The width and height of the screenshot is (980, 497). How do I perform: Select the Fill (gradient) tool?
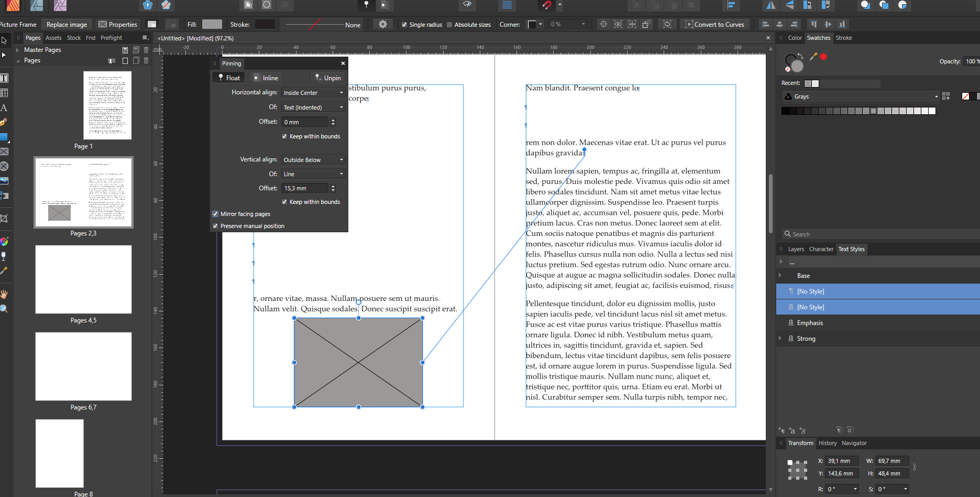click(x=4, y=242)
